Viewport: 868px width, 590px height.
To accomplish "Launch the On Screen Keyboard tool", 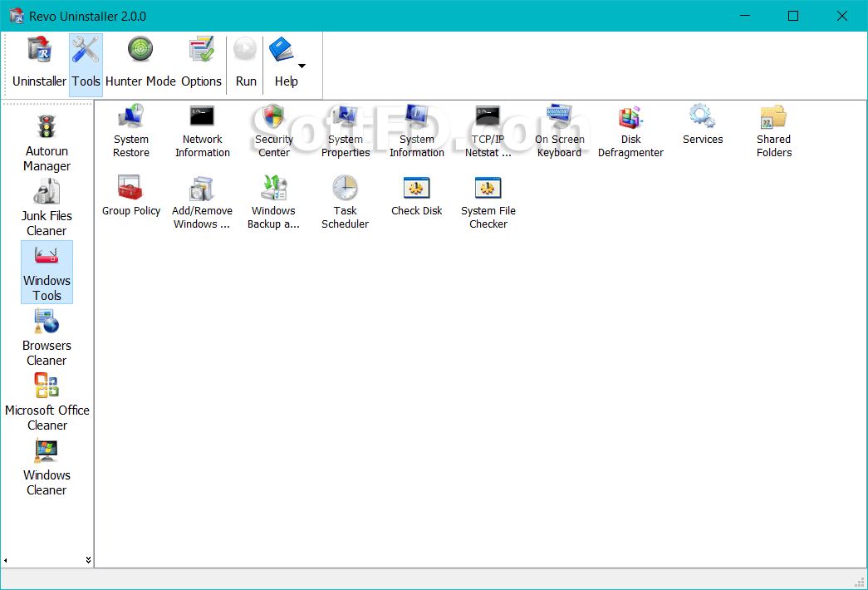I will tap(560, 131).
